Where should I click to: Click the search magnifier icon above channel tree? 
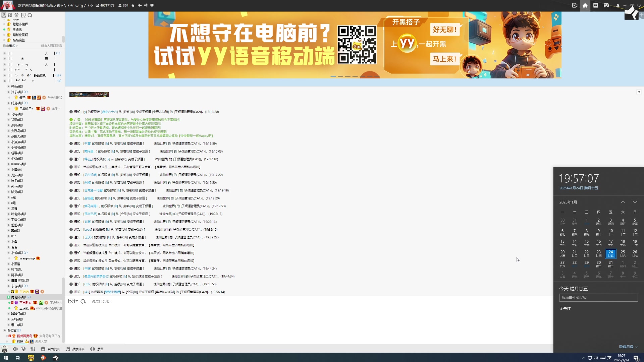pyautogui.click(x=30, y=15)
